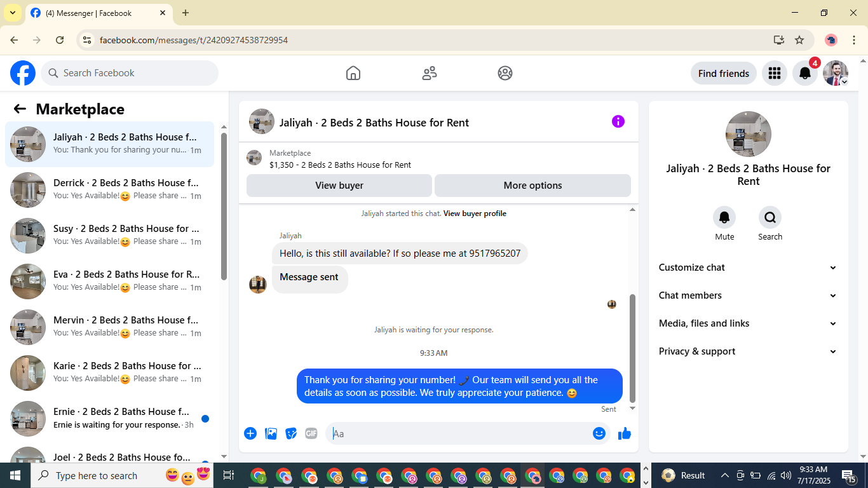Image resolution: width=868 pixels, height=488 pixels.
Task: Click the View buyer button
Action: pyautogui.click(x=339, y=186)
